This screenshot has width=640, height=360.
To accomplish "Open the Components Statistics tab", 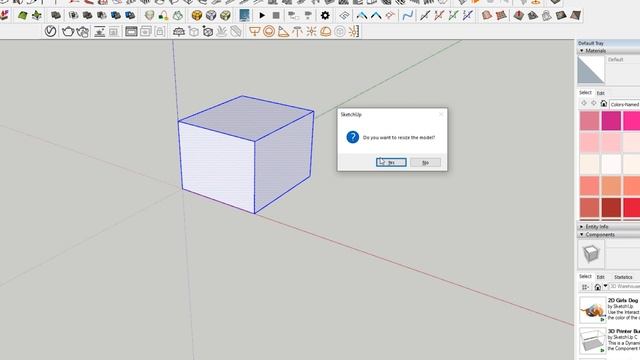I will (x=623, y=277).
